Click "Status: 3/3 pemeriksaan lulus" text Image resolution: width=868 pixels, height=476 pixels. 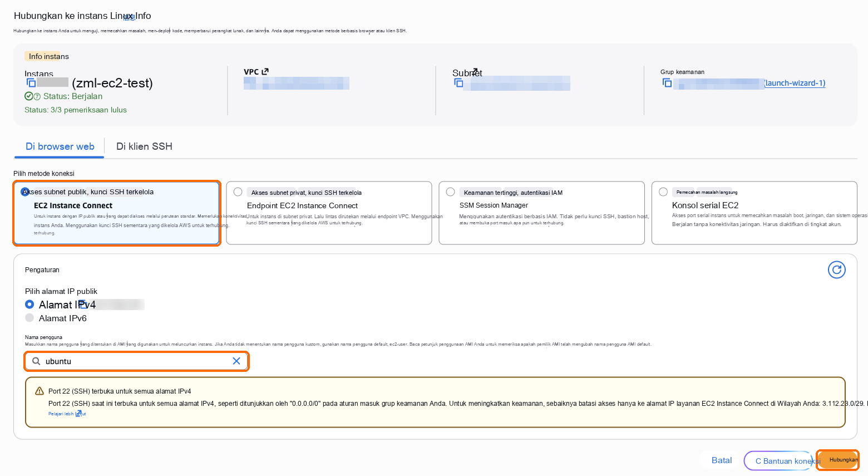pyautogui.click(x=76, y=110)
